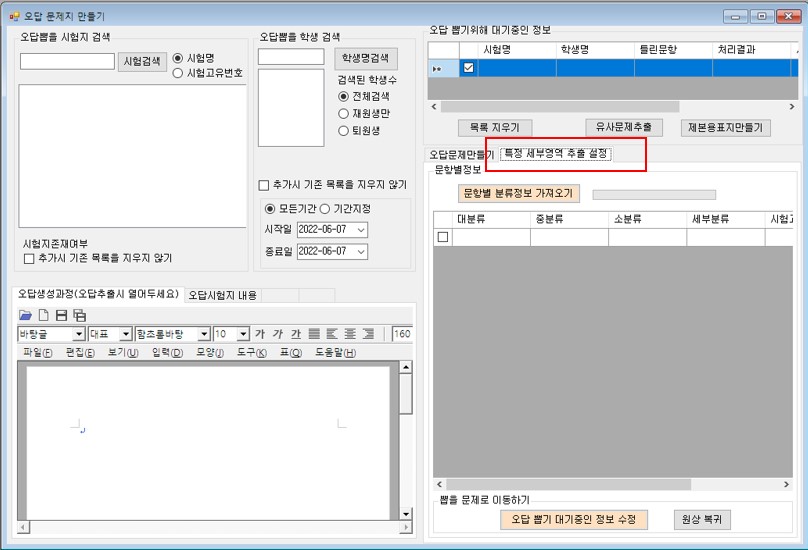The image size is (808, 550).
Task: Switch to 특정 세부영역 추출 설정 tab
Action: pyautogui.click(x=556, y=154)
